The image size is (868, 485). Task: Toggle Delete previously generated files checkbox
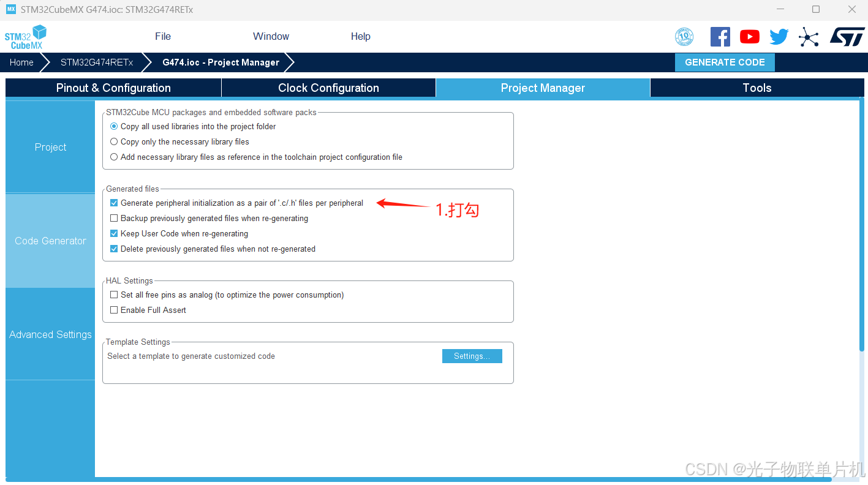[x=114, y=249]
